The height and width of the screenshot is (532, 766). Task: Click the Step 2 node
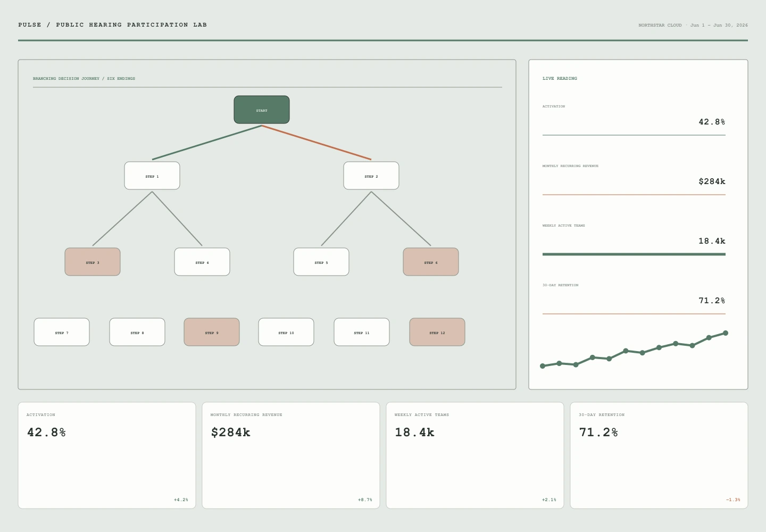(371, 176)
